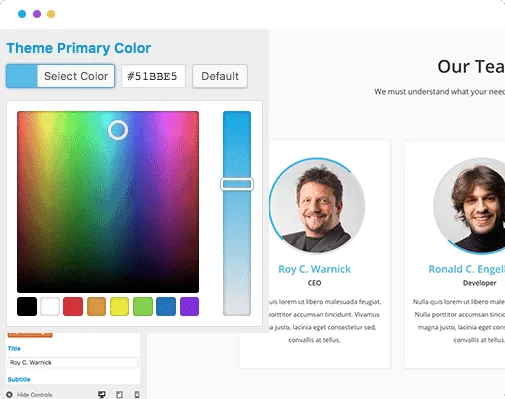Click the Developer subtitle text
The width and height of the screenshot is (505, 399).
pos(479,283)
